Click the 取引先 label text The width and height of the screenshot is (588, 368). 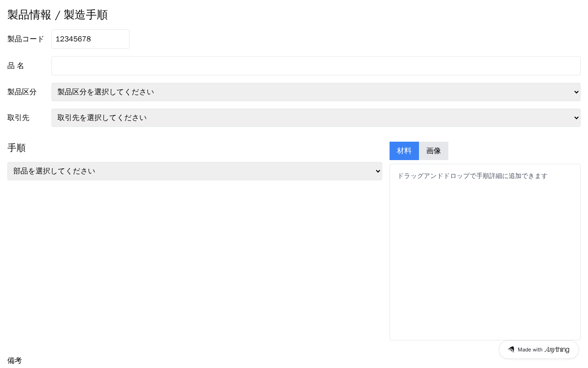18,118
